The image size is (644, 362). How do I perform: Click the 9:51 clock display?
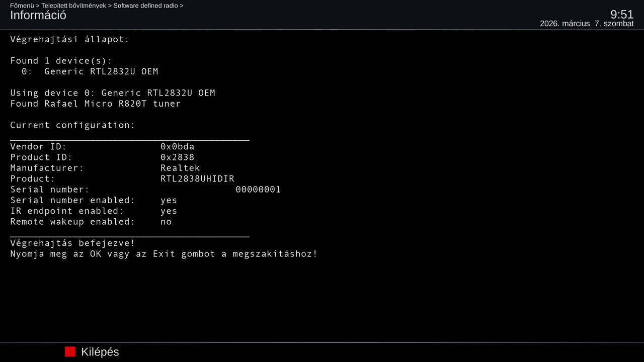point(622,14)
